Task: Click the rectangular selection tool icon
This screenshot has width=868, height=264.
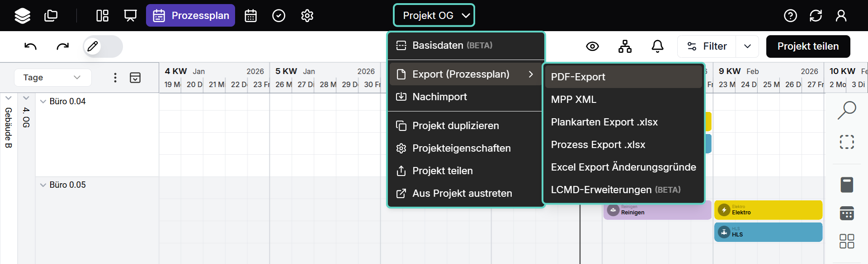Action: (847, 142)
